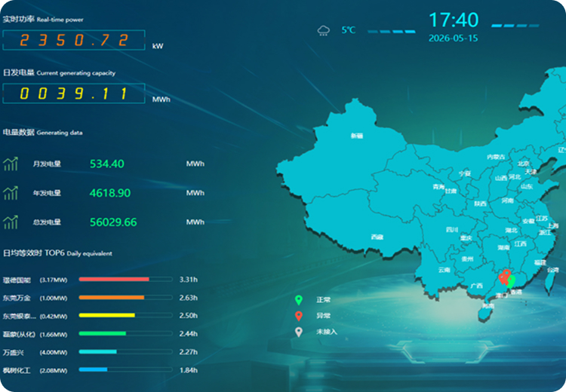Select 湖南 province on the map
566x392 pixels.
tap(503, 248)
